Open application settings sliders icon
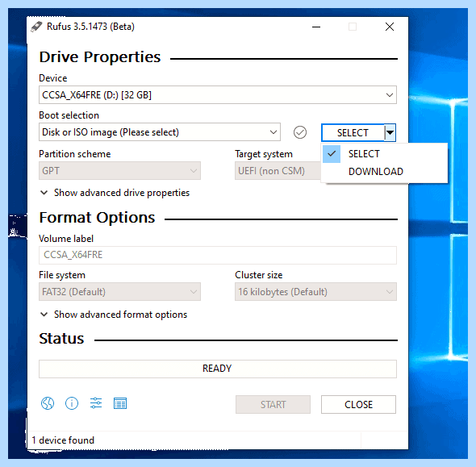Image resolution: width=476 pixels, height=467 pixels. point(96,403)
